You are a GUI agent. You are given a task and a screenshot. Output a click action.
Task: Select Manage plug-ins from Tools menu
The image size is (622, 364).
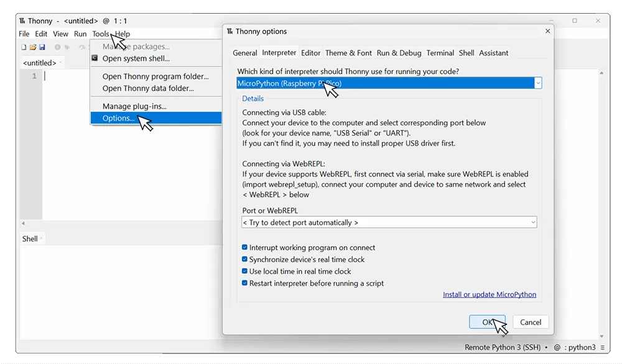point(134,106)
